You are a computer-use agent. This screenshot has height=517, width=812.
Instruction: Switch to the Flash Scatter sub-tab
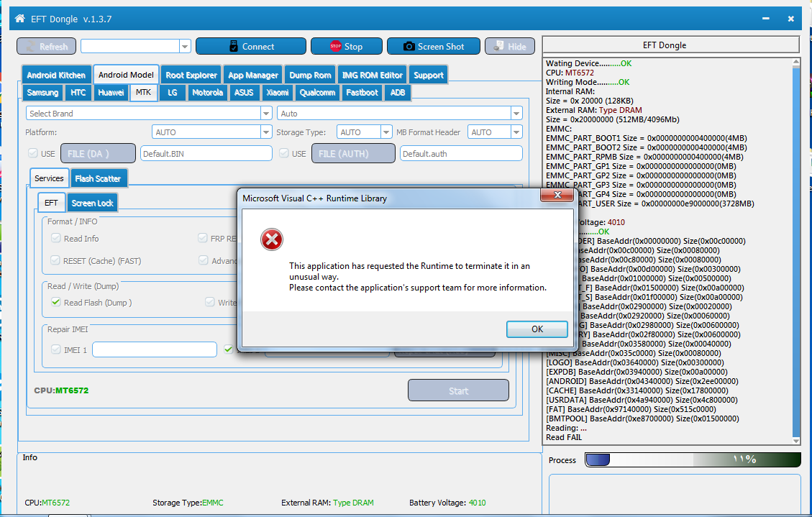point(98,178)
